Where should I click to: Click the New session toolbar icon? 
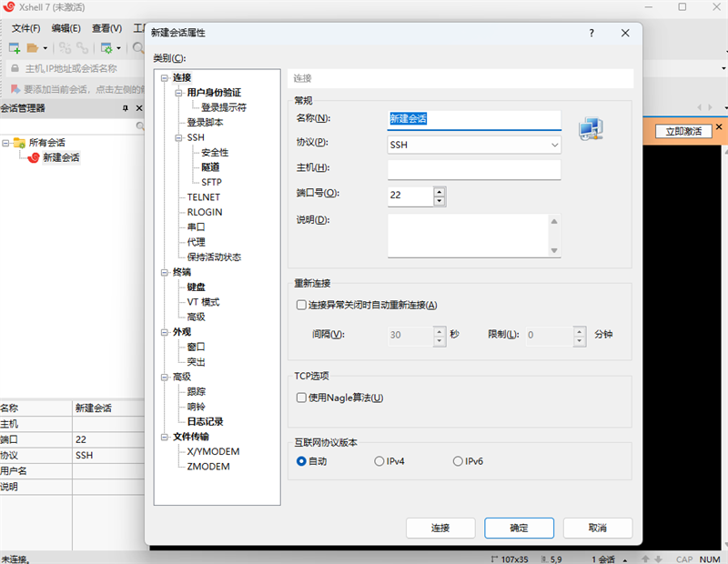click(14, 48)
